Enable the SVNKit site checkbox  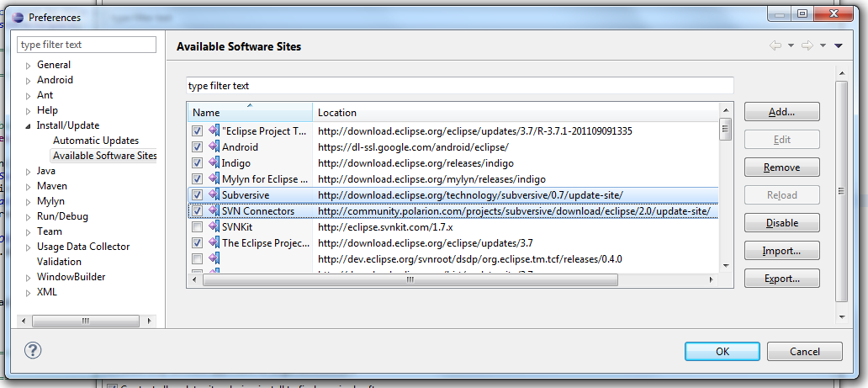[197, 227]
